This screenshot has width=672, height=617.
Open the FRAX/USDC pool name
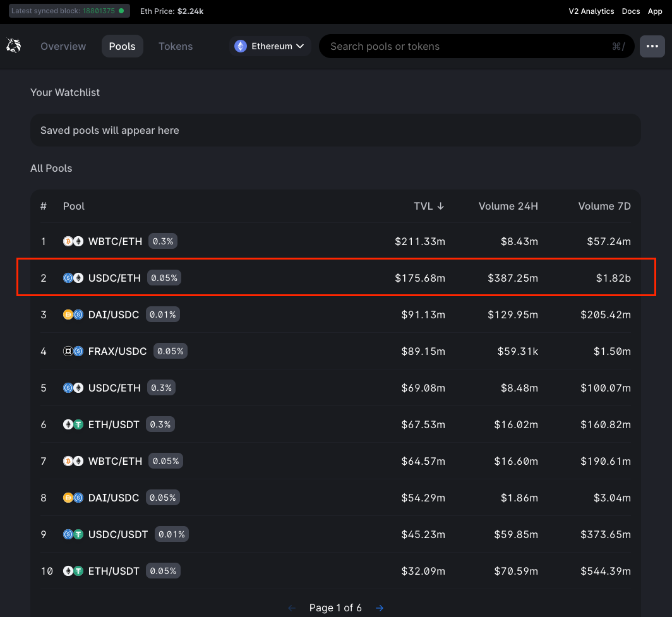pos(117,351)
